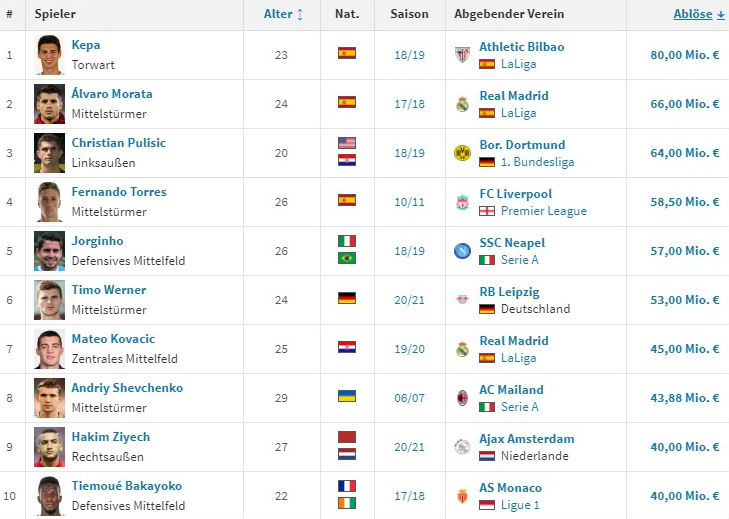Click Fernando Torres's portrait thumbnail
The height and width of the screenshot is (519, 729).
[x=49, y=202]
